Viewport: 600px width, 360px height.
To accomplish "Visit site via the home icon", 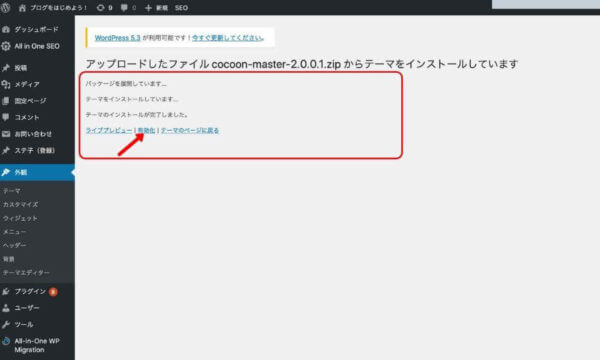I will [x=22, y=8].
